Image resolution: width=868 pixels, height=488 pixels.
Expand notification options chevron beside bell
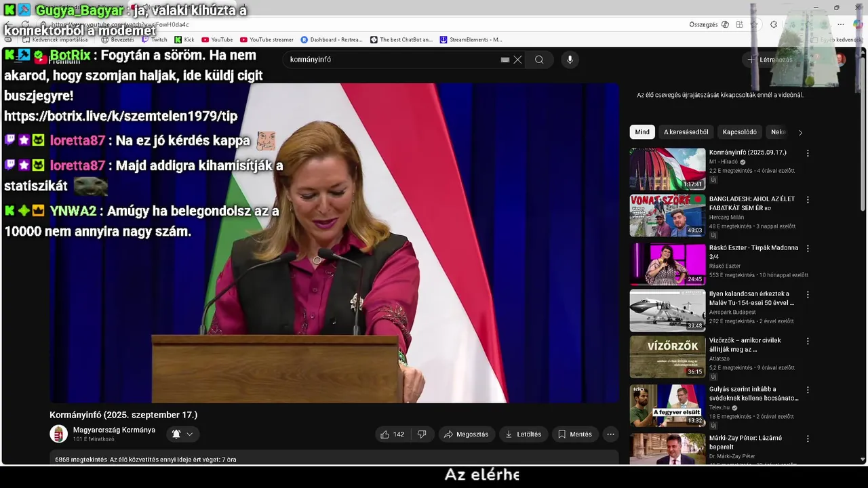[190, 434]
